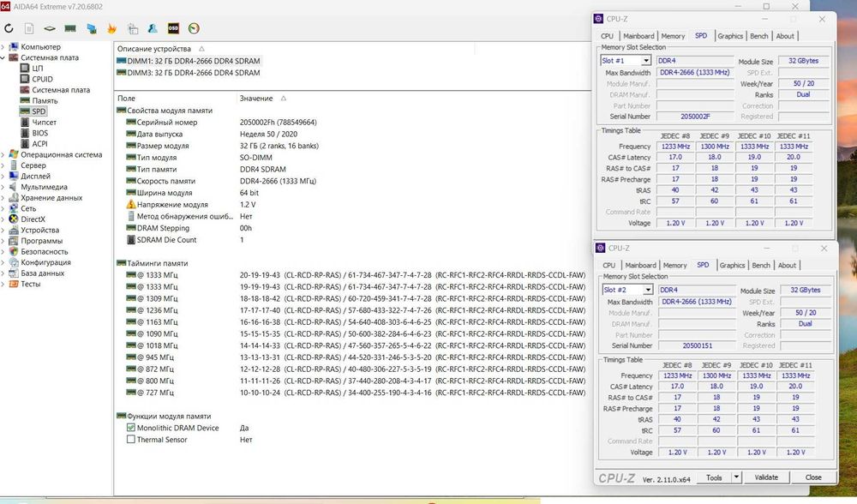
Task: Click the Серийный номер value 2050002Fh
Action: (x=279, y=123)
